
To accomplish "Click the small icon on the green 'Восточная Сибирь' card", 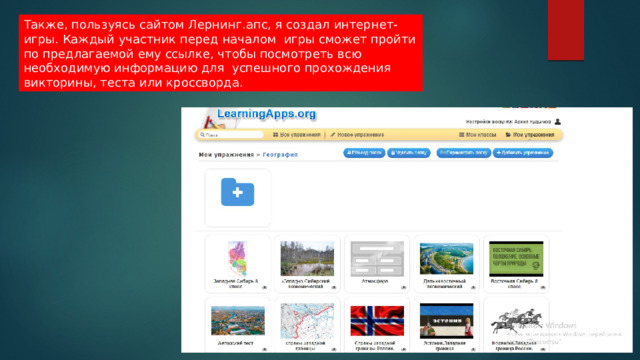I will 543,288.
